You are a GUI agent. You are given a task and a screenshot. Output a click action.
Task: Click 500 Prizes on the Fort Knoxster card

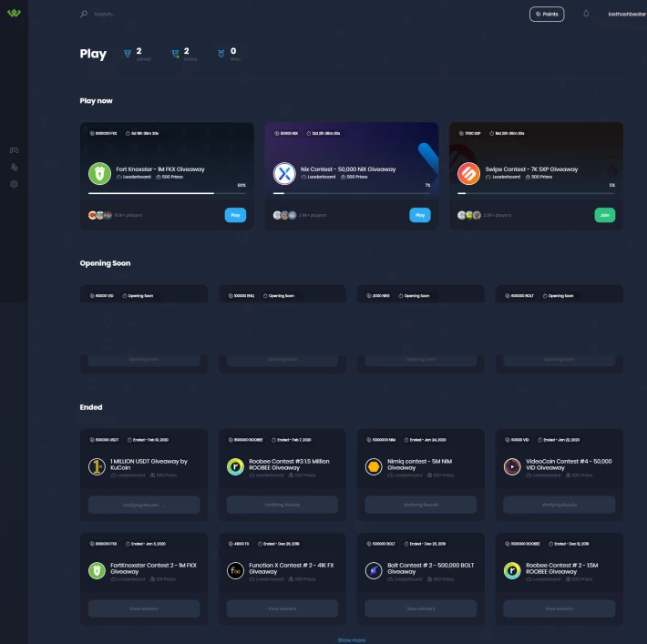[x=169, y=177]
